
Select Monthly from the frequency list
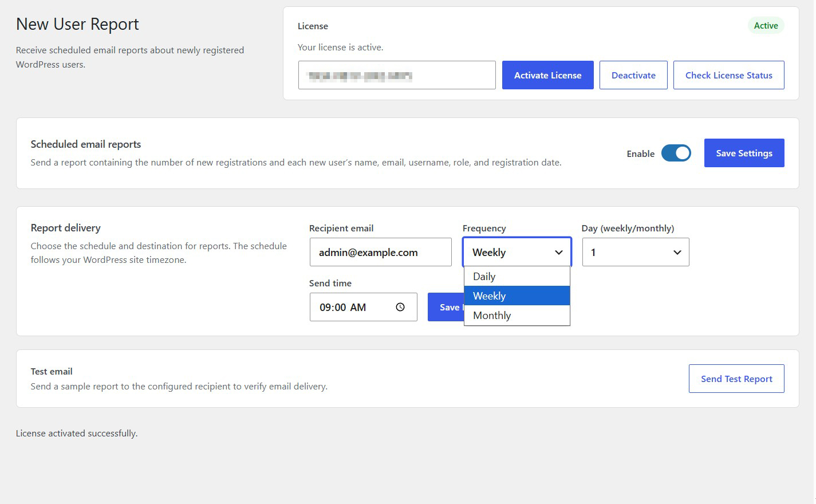click(517, 315)
